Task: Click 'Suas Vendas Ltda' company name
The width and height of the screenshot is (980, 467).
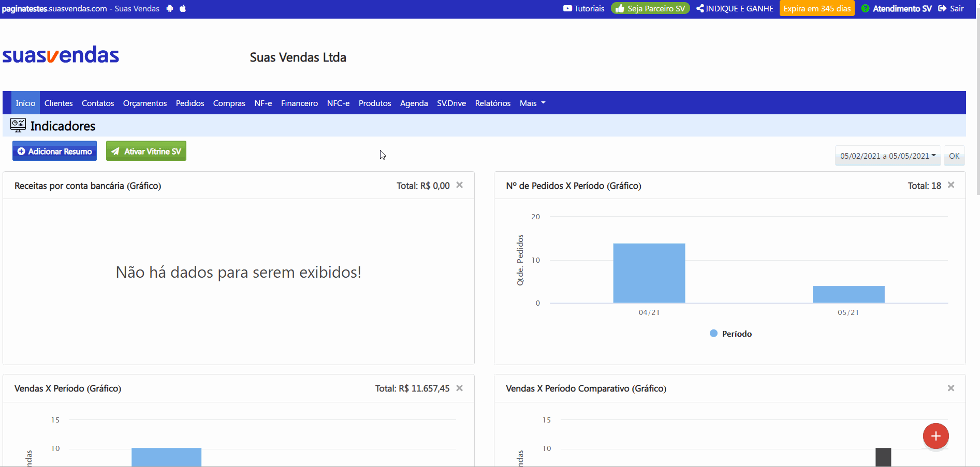Action: (298, 57)
